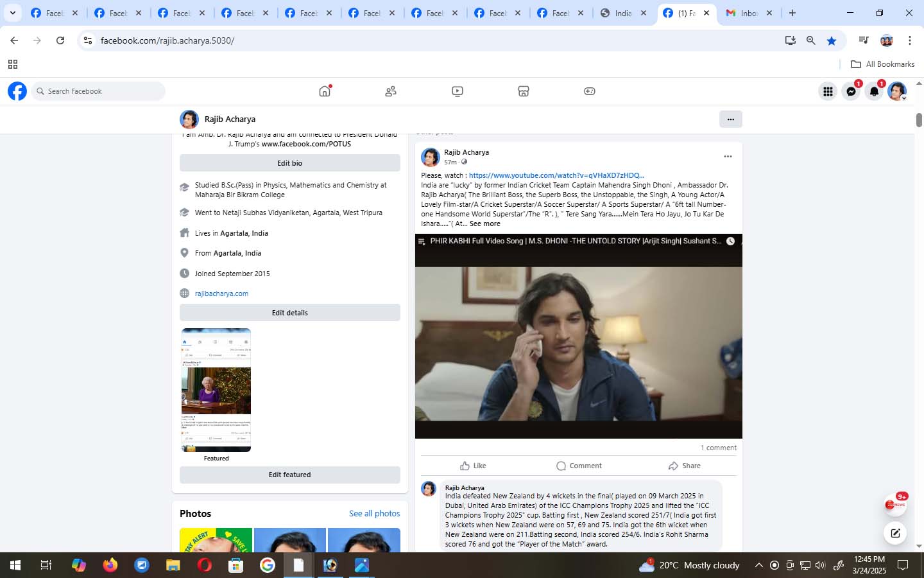Click the watch later clock icon on video
The height and width of the screenshot is (578, 924).
pyautogui.click(x=730, y=241)
